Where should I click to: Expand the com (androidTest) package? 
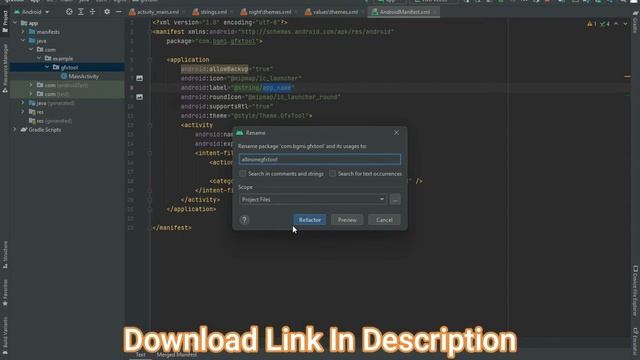(31, 85)
